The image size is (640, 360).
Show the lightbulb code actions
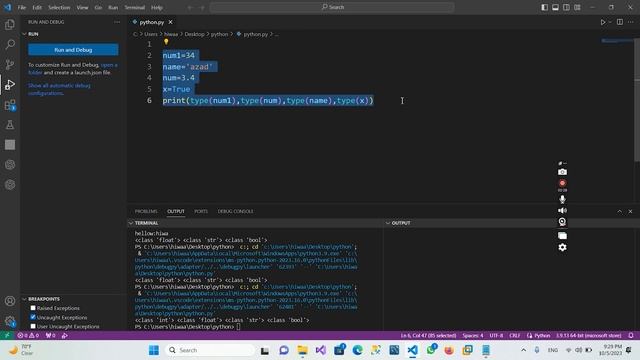tap(166, 42)
